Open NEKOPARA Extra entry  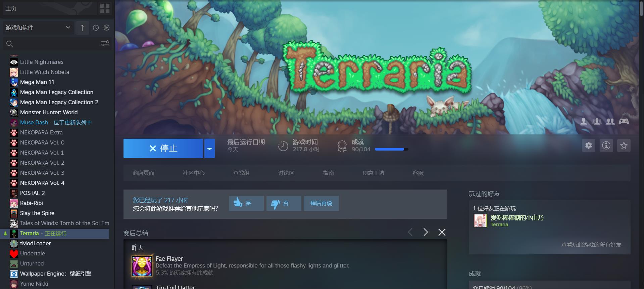(x=41, y=132)
